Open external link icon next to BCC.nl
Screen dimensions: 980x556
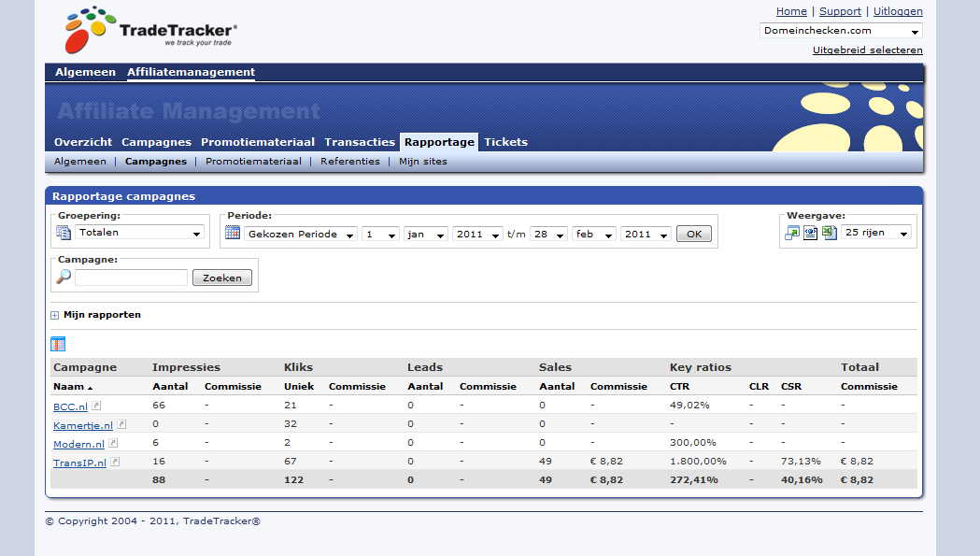96,406
